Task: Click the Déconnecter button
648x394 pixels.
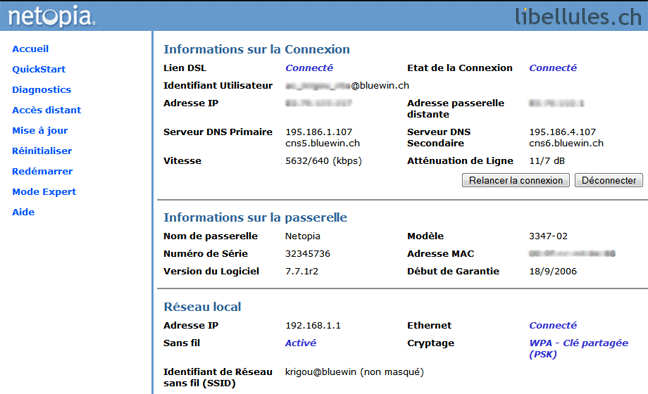Action: (x=609, y=180)
